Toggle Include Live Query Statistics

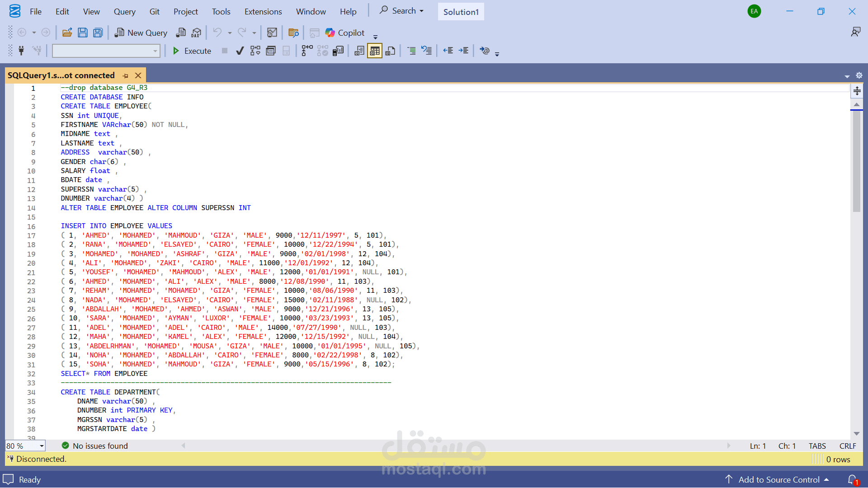[322, 51]
